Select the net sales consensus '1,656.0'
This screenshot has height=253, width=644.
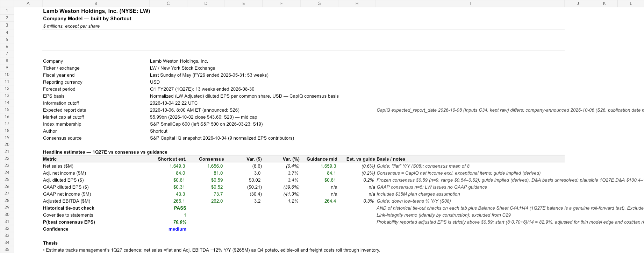[215, 166]
